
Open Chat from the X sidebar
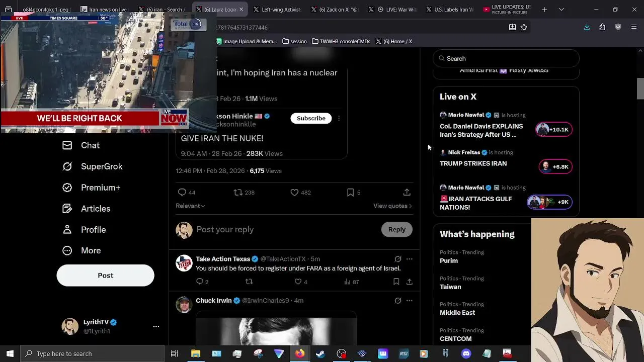pyautogui.click(x=81, y=145)
